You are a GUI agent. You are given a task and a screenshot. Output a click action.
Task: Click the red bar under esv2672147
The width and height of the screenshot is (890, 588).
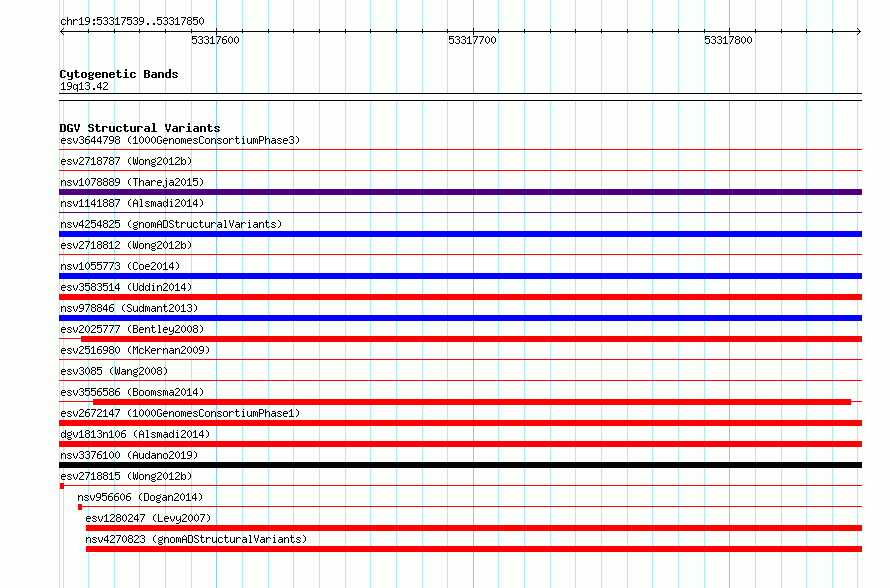point(460,423)
